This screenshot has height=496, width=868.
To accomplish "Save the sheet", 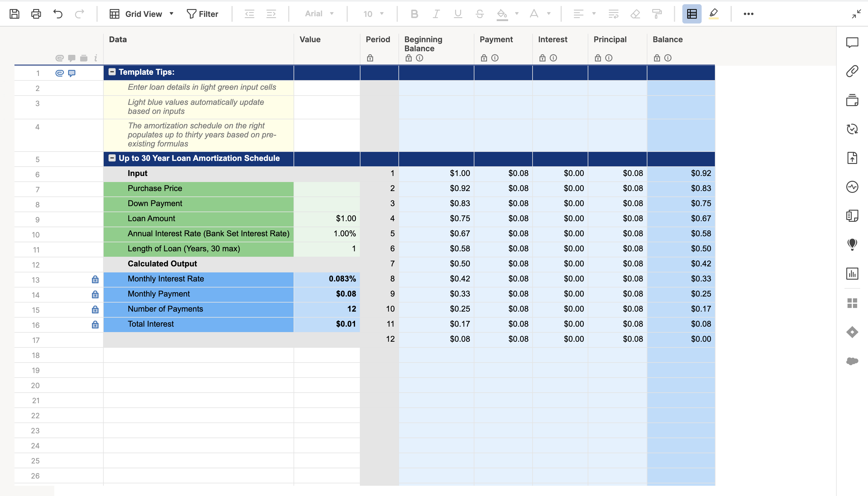I will pyautogui.click(x=14, y=14).
